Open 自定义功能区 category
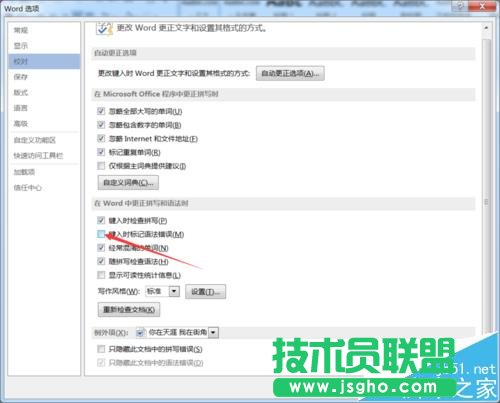 [44, 140]
